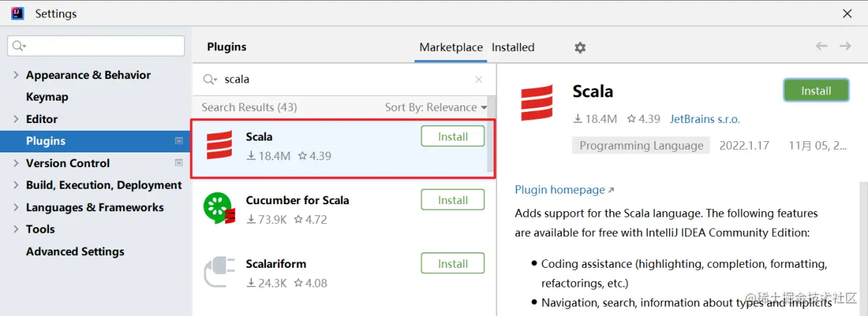868x316 pixels.
Task: Switch to the Marketplace tab
Action: (451, 48)
